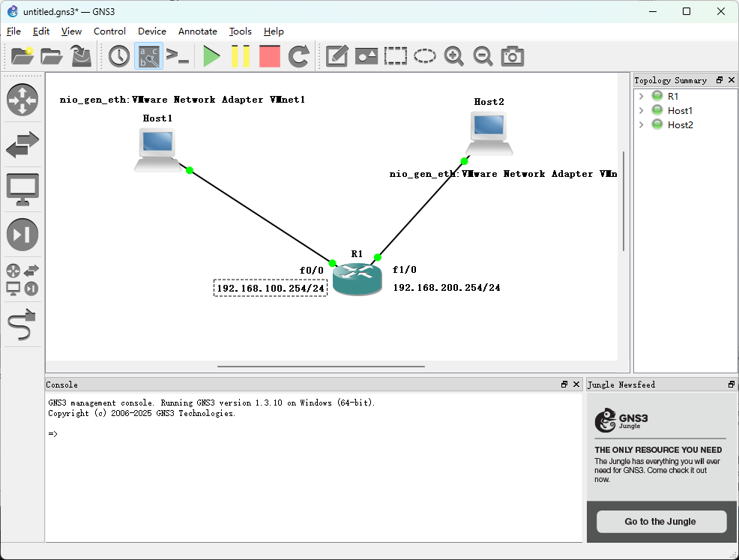The height and width of the screenshot is (560, 739).
Task: Float the Topology Summary panel
Action: click(x=720, y=80)
